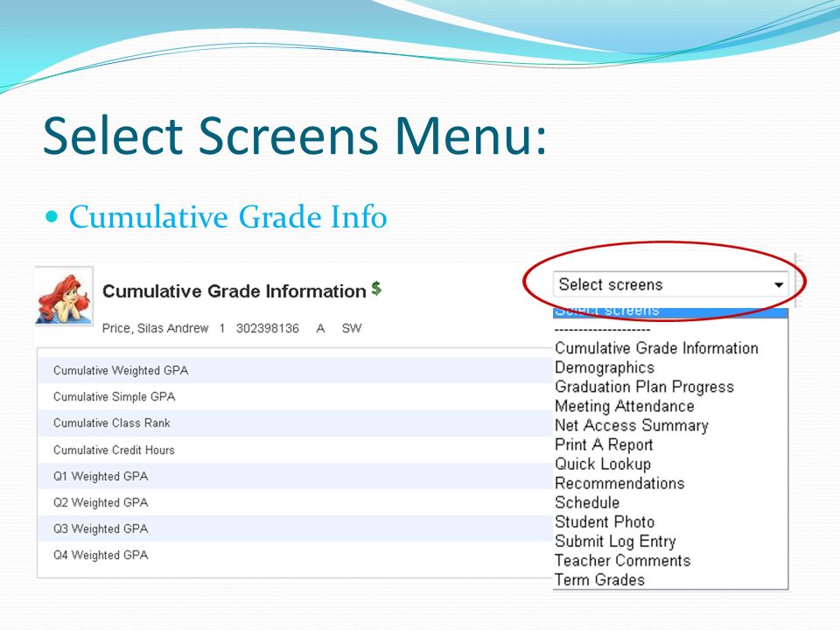Click the SW code text
Viewport: 840px width, 630px height.
352,328
